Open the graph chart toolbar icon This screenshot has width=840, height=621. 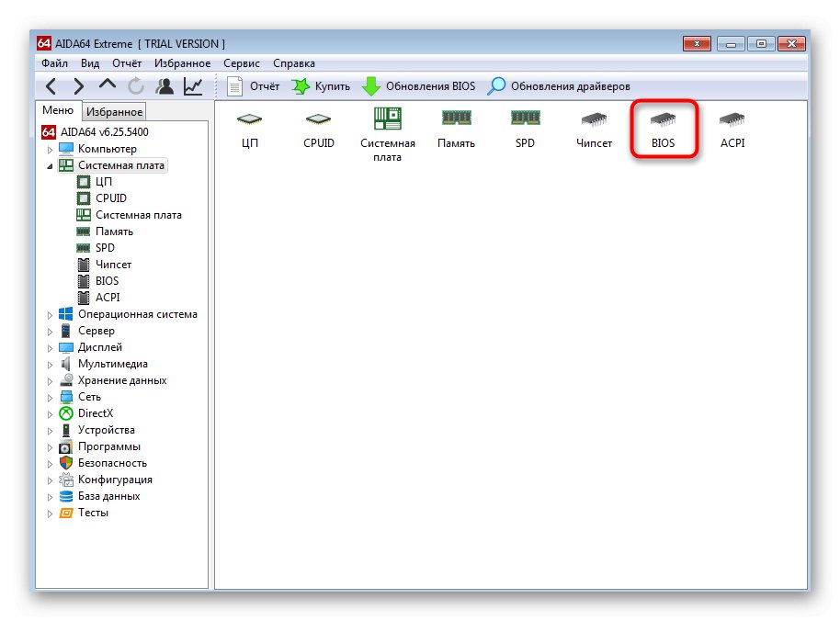(x=193, y=85)
